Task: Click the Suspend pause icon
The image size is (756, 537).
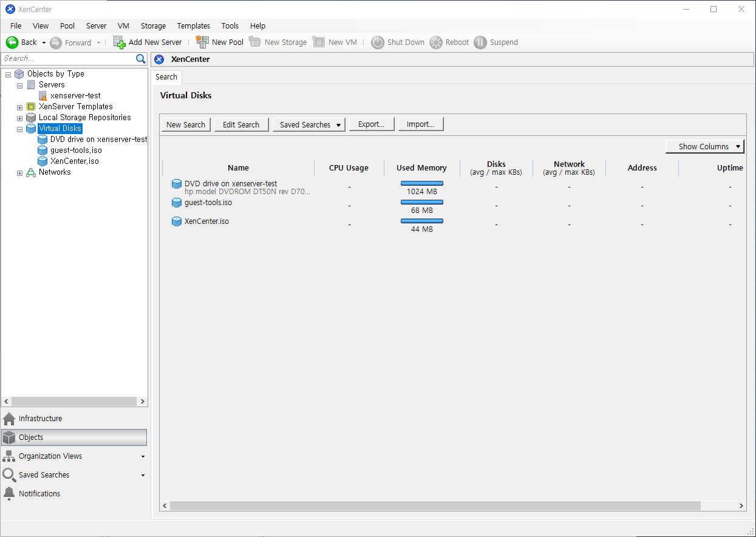Action: tap(480, 42)
